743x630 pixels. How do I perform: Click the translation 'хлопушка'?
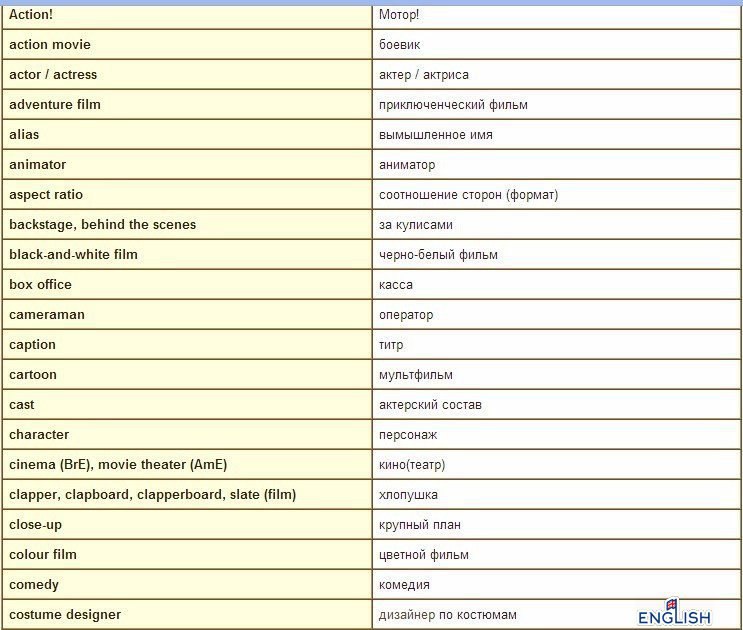pyautogui.click(x=408, y=495)
